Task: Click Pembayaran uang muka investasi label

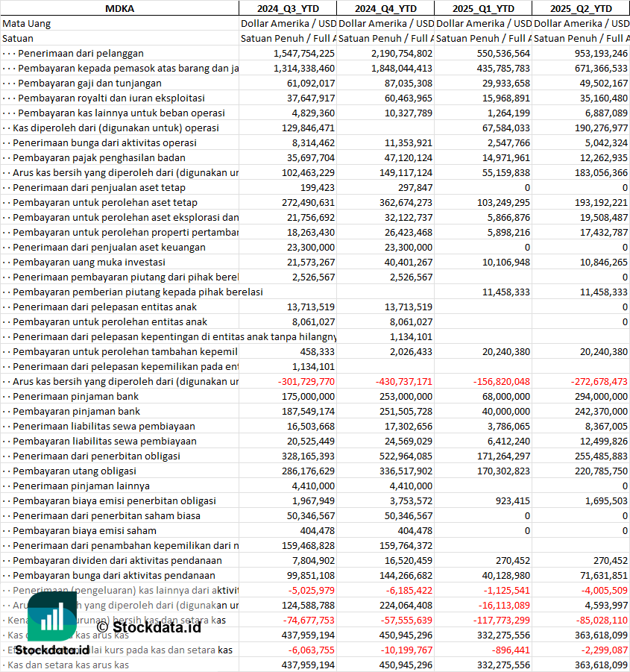Action: [89, 263]
